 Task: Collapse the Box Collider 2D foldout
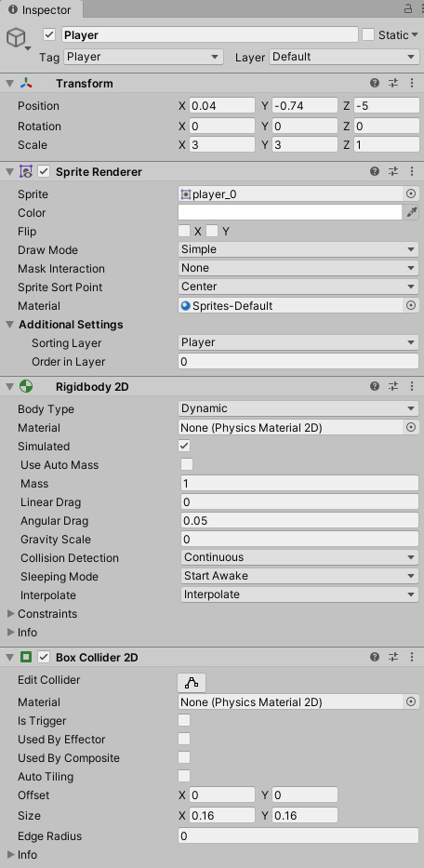point(9,657)
